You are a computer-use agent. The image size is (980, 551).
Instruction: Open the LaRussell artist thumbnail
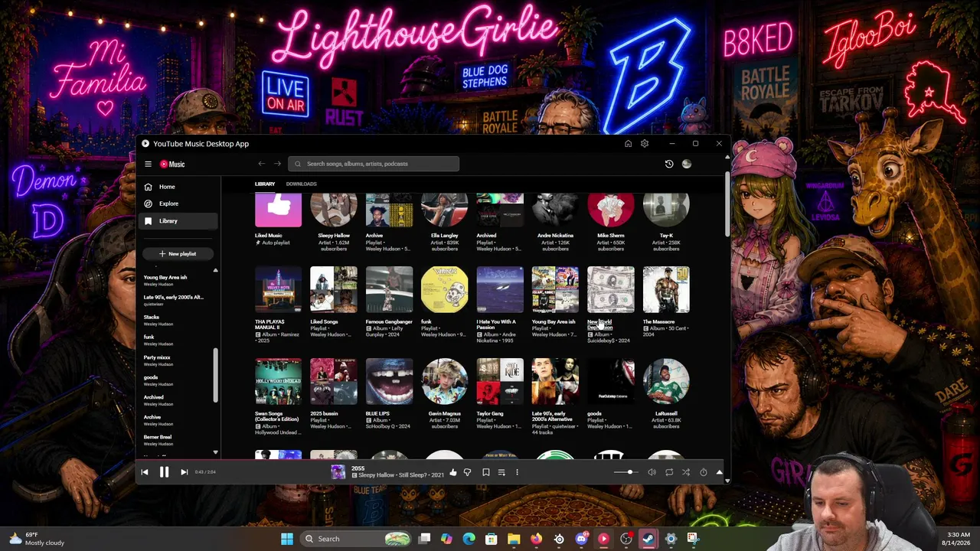tap(666, 381)
